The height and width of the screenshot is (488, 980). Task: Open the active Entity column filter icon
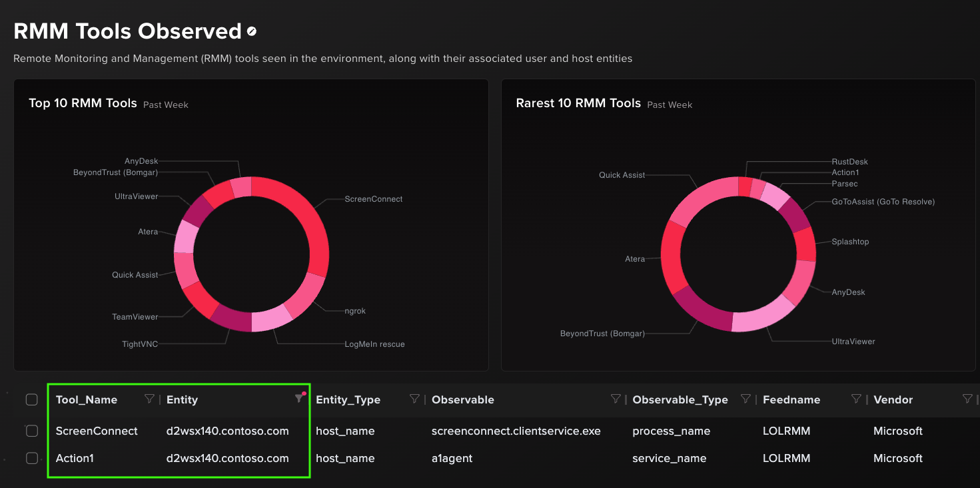[300, 398]
